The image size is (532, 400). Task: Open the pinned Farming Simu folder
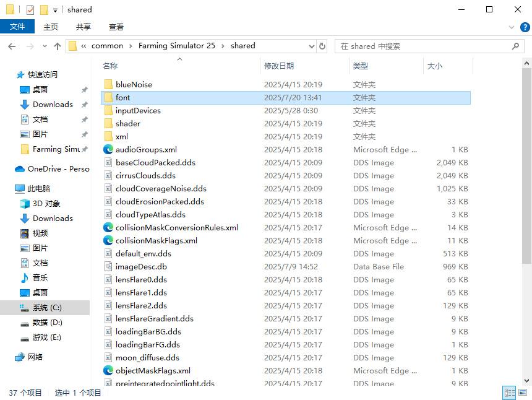tap(56, 149)
